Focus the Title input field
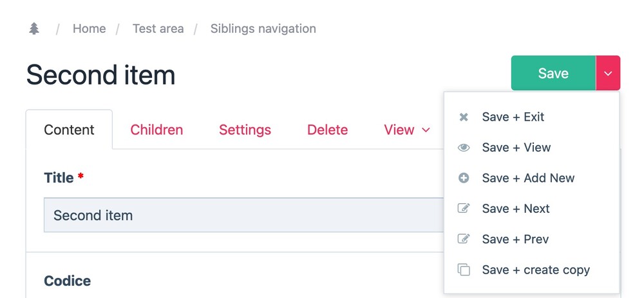This screenshot has height=298, width=644. click(238, 215)
